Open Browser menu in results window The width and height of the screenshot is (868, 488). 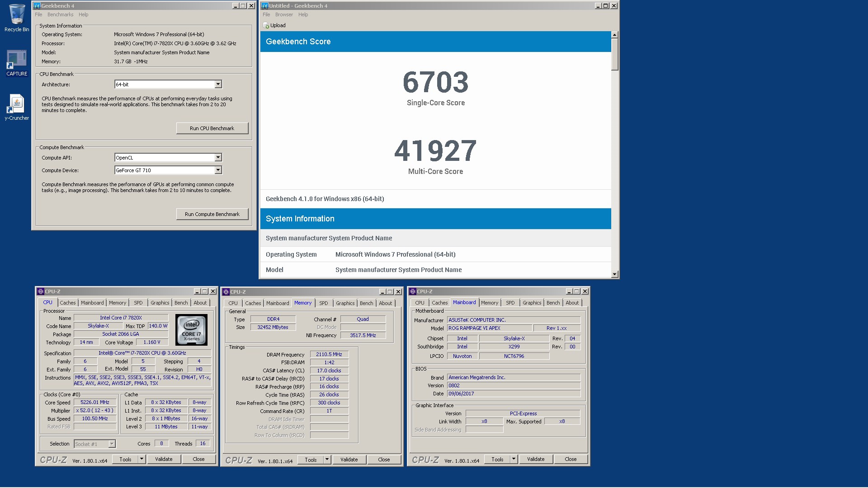pos(284,14)
